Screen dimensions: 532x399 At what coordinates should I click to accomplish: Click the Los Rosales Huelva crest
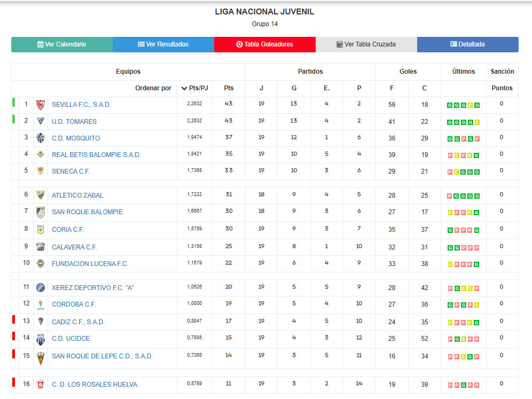(x=41, y=385)
